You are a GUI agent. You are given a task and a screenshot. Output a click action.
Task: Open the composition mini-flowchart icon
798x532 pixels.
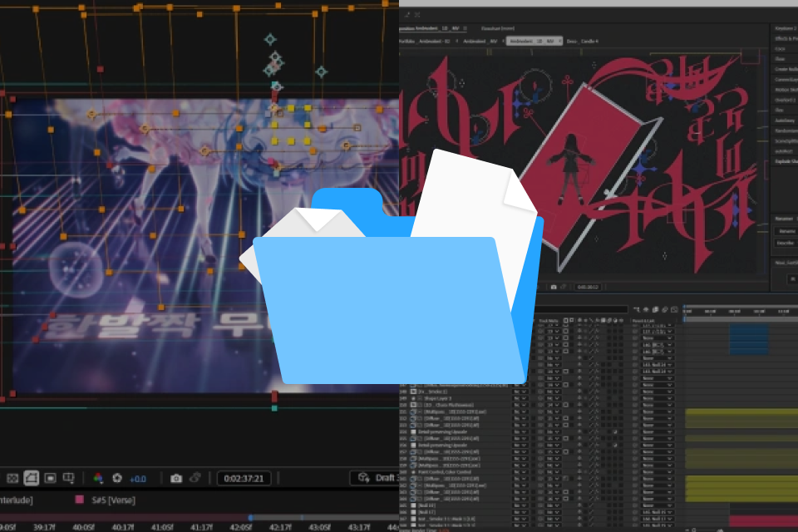637,309
